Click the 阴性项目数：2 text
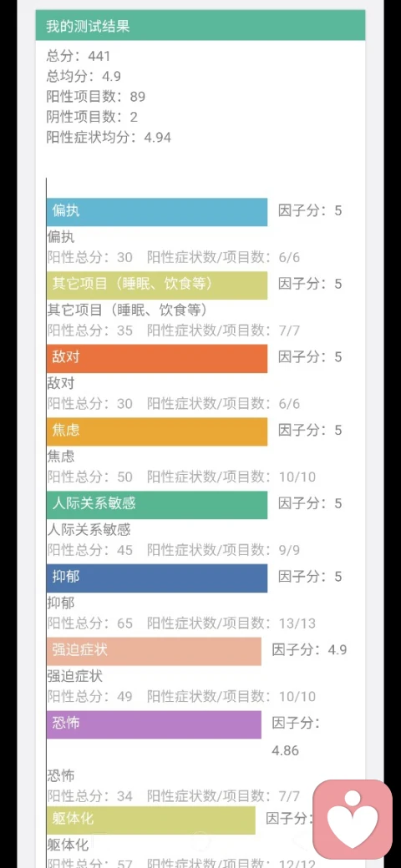The width and height of the screenshot is (401, 868). tap(92, 117)
